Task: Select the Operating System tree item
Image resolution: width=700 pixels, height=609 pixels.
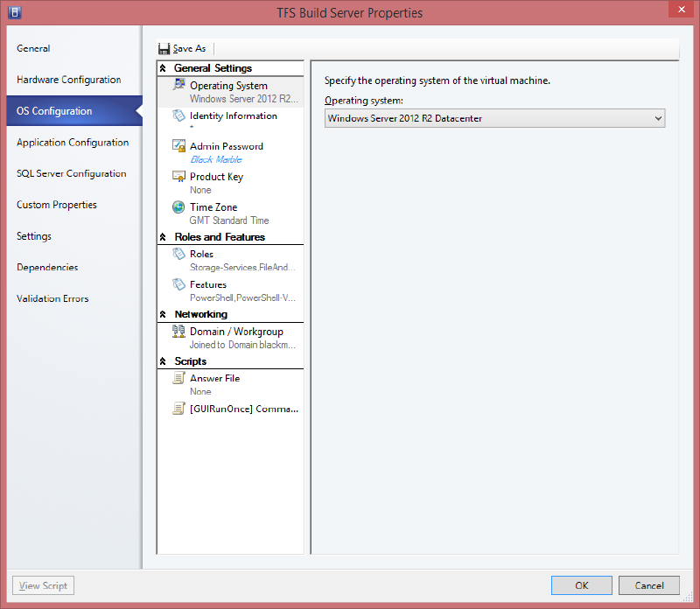Action: (230, 92)
